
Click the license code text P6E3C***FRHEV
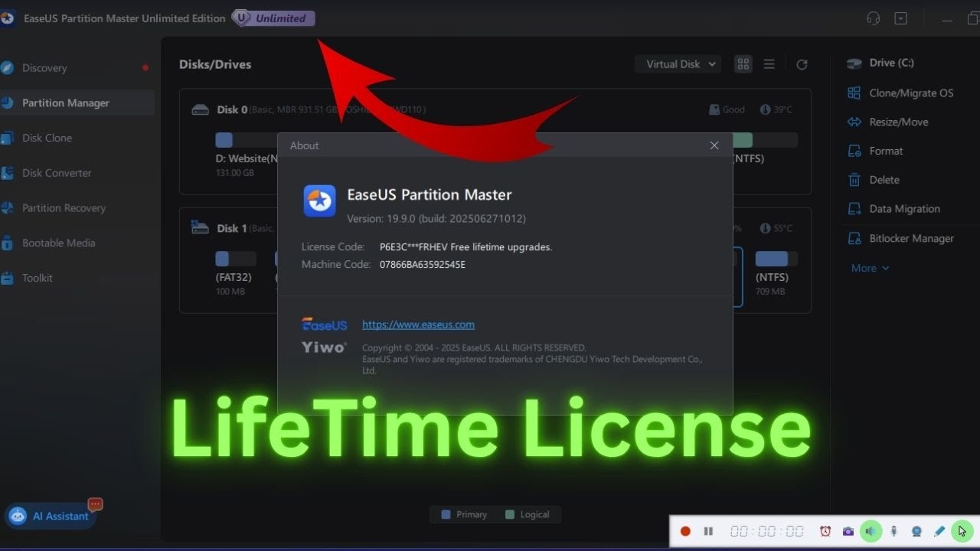[414, 247]
